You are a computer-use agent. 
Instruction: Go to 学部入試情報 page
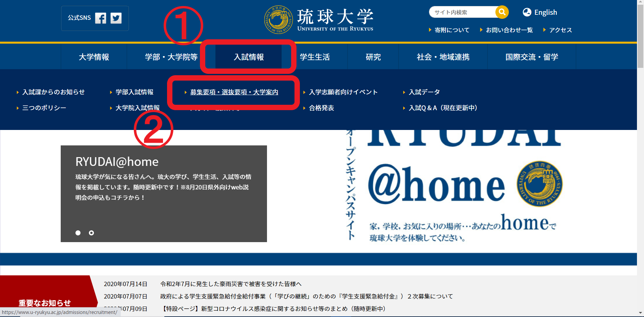coord(134,92)
